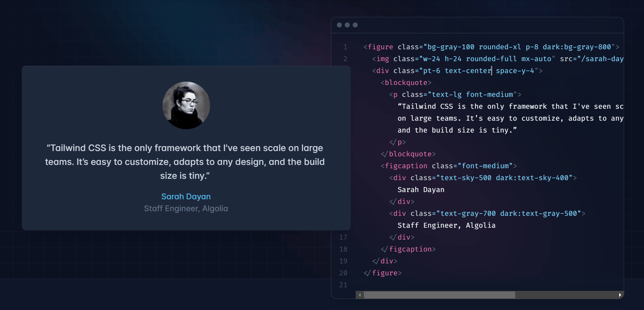The height and width of the screenshot is (310, 644).
Task: Click the figcaption opening tag line
Action: 449,166
